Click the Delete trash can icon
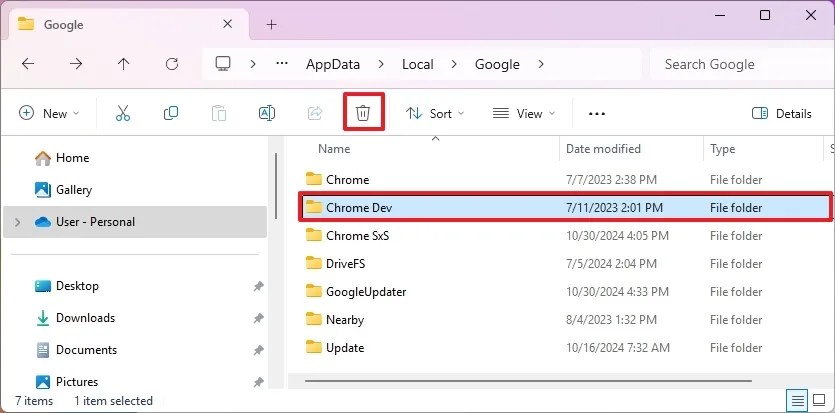The width and height of the screenshot is (835, 413). pos(363,113)
